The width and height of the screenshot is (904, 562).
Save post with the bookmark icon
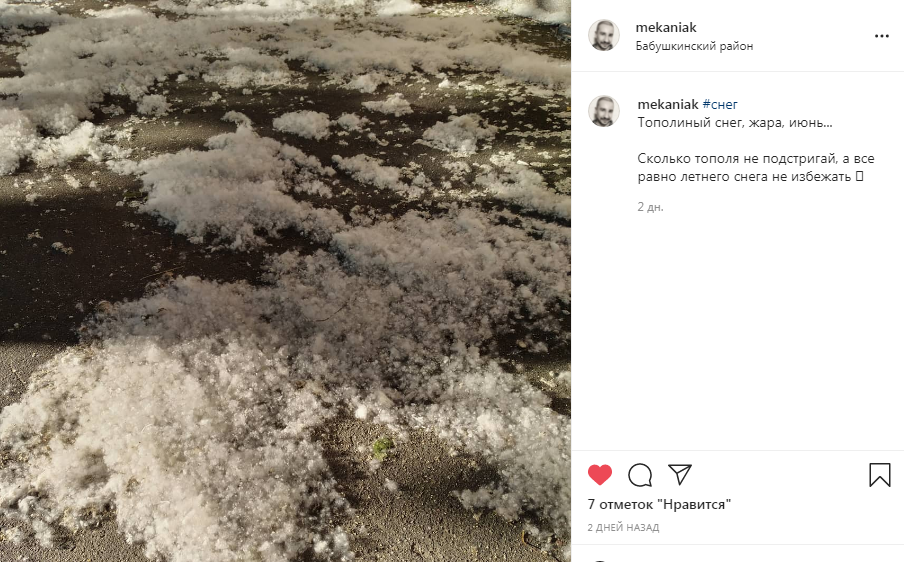(x=880, y=475)
